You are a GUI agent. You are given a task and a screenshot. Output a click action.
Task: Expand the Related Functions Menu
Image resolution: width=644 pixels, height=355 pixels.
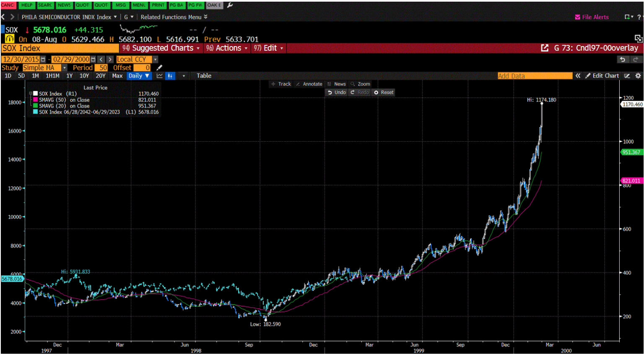pos(170,17)
